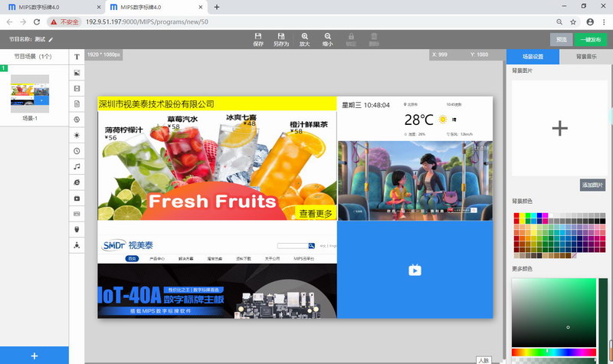
Task: Click the 节目名称: 测试 label
Action: click(x=28, y=40)
